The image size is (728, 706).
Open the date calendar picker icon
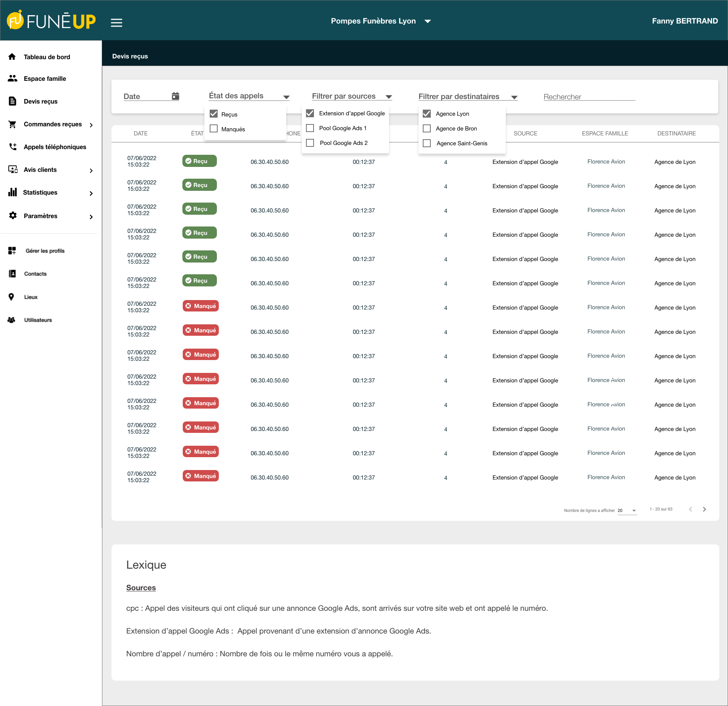pos(175,96)
